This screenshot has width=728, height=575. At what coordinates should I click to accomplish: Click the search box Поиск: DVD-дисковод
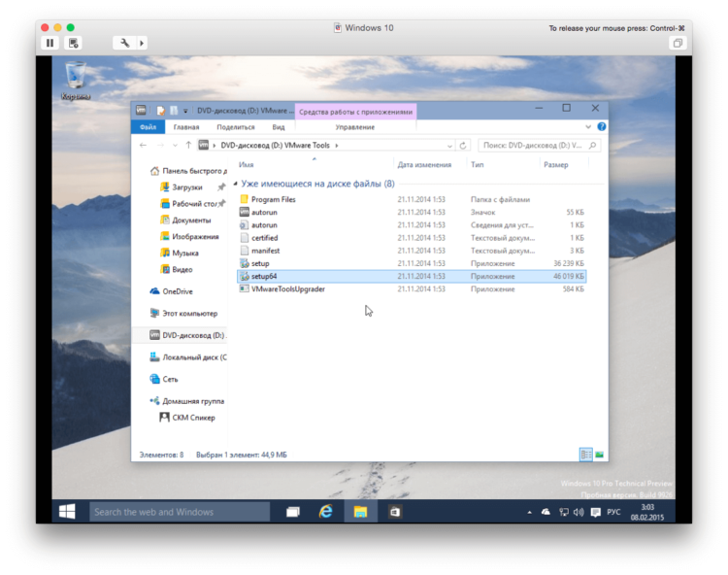[539, 146]
